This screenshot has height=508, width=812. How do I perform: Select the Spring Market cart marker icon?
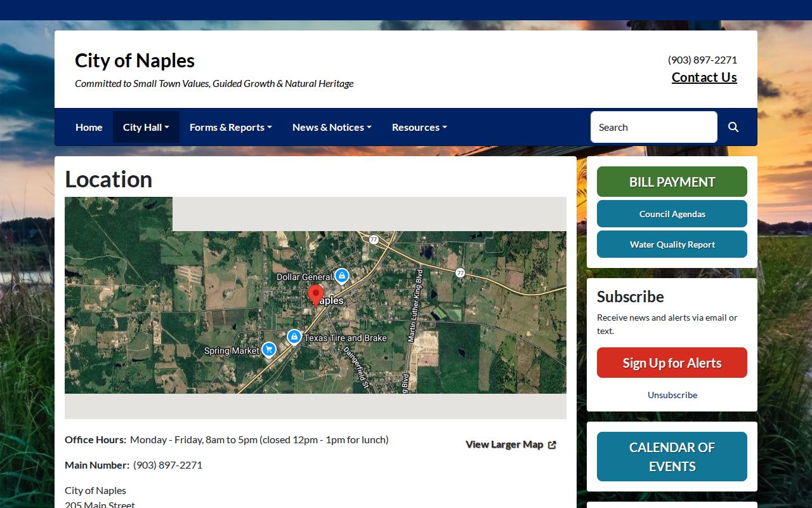click(269, 349)
